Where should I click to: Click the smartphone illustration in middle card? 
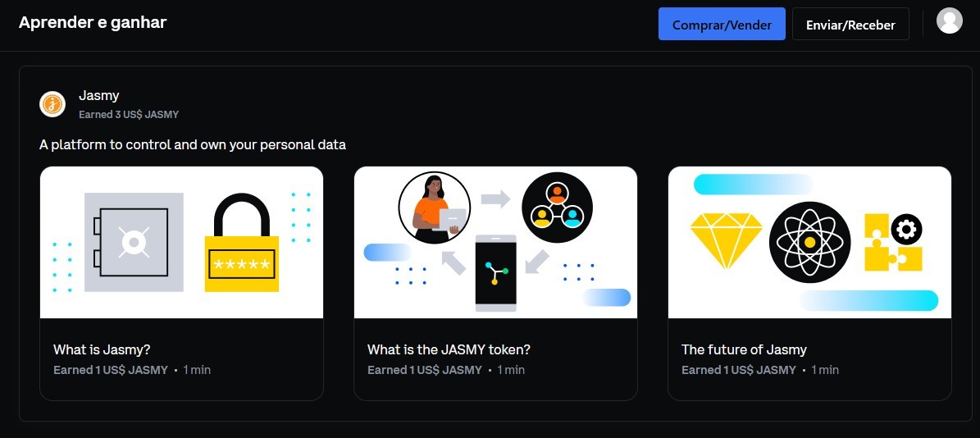tap(495, 273)
